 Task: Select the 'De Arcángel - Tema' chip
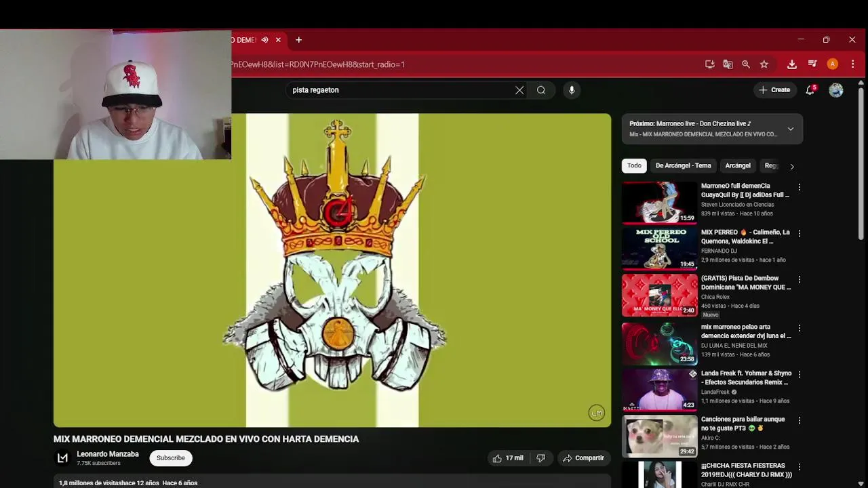click(x=683, y=165)
